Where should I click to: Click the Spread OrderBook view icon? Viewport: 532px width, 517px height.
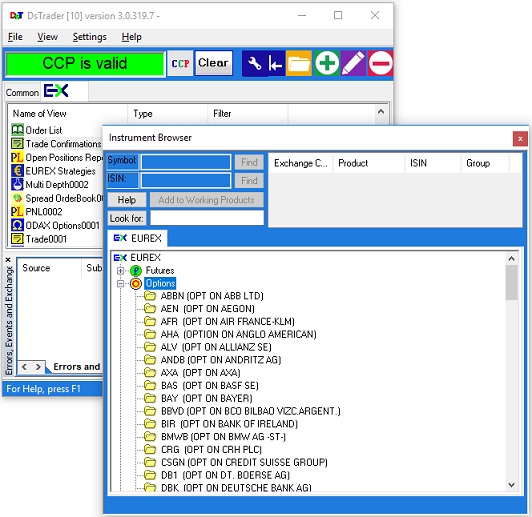(x=17, y=198)
